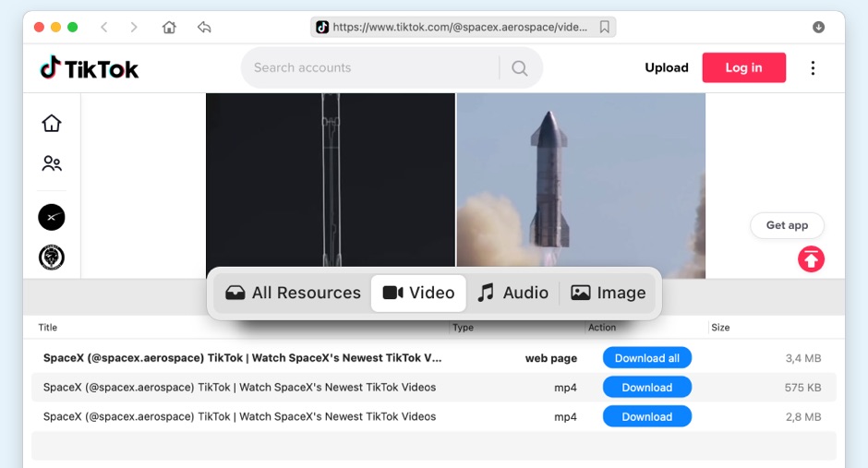This screenshot has width=868, height=468.
Task: Open the three-dot more options menu
Action: tap(813, 68)
